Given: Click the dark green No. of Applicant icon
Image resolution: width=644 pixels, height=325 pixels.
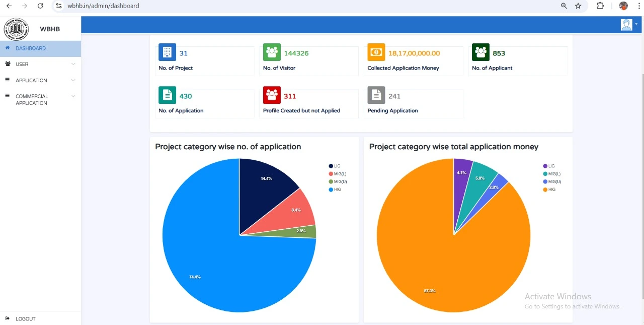Looking at the screenshot, I should coord(480,52).
